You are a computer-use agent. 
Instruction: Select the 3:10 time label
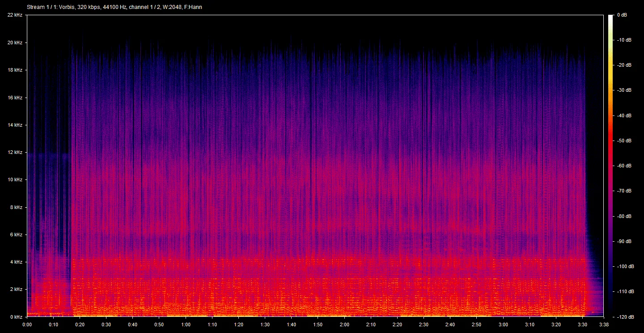point(530,324)
